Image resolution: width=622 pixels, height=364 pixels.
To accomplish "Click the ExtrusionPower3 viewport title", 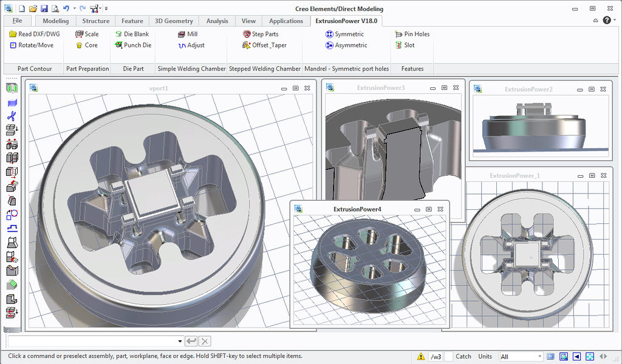I will click(x=381, y=87).
